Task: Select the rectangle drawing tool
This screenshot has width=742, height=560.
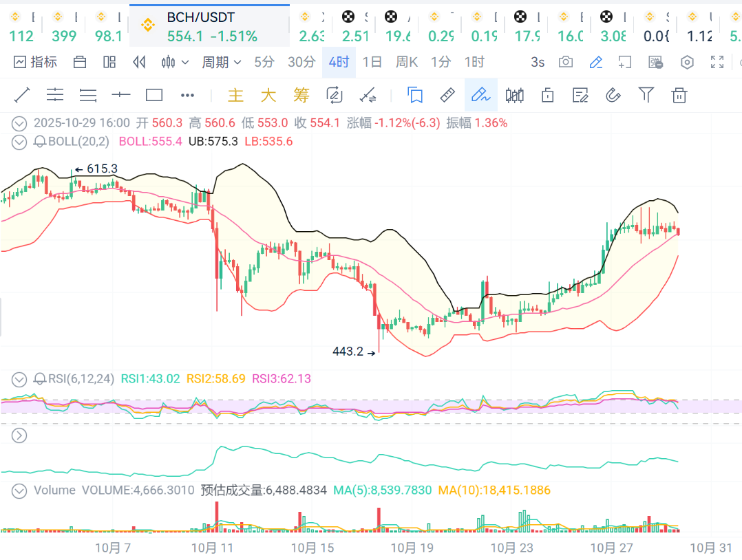Action: coord(154,95)
